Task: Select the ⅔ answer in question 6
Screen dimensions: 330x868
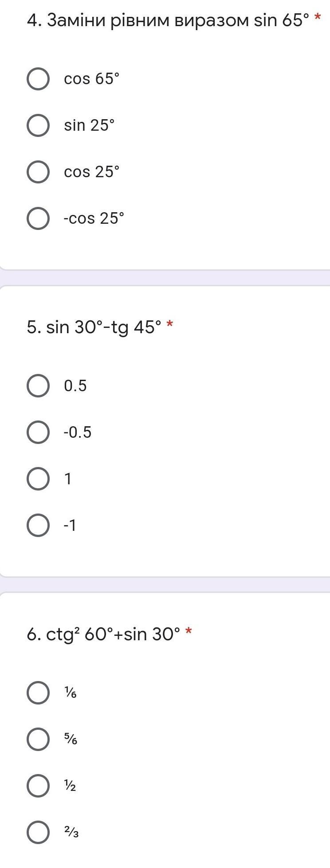Action: point(38,833)
